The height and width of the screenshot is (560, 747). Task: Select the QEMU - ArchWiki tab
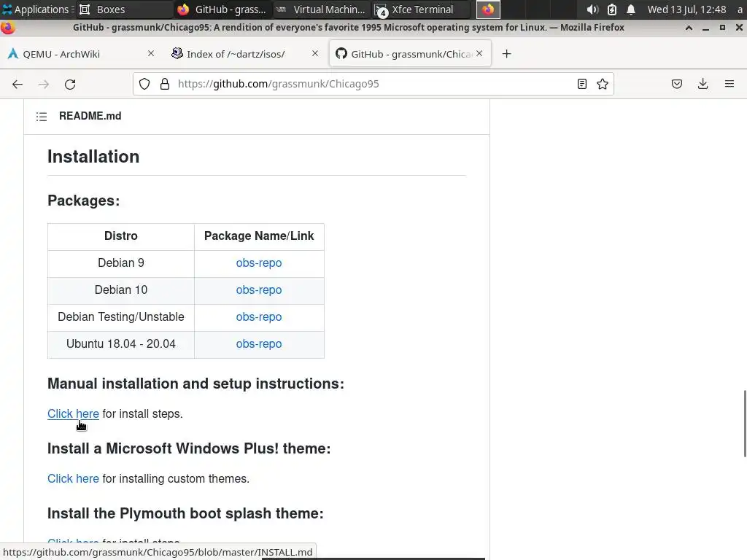click(81, 54)
